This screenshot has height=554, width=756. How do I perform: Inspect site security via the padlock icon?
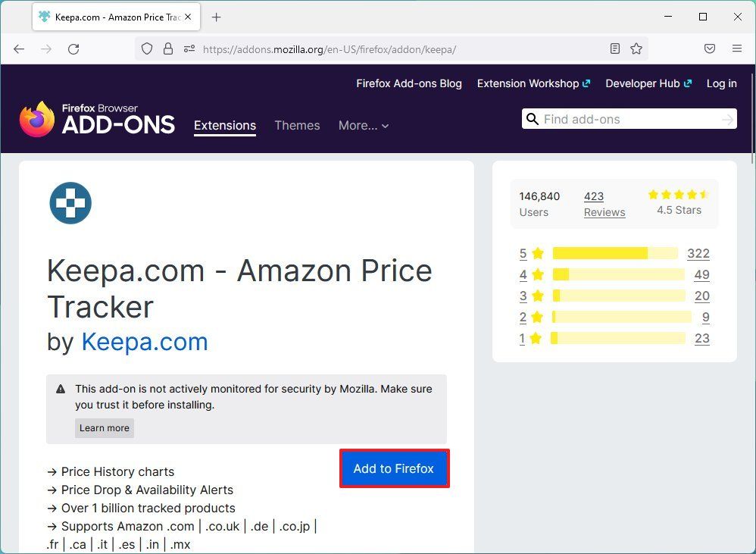(x=168, y=48)
